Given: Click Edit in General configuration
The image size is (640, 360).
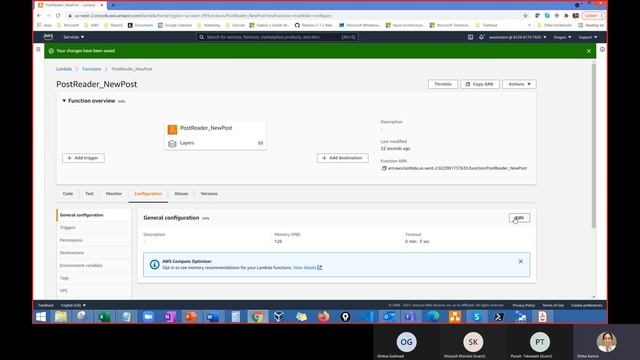Looking at the screenshot, I should (x=519, y=218).
